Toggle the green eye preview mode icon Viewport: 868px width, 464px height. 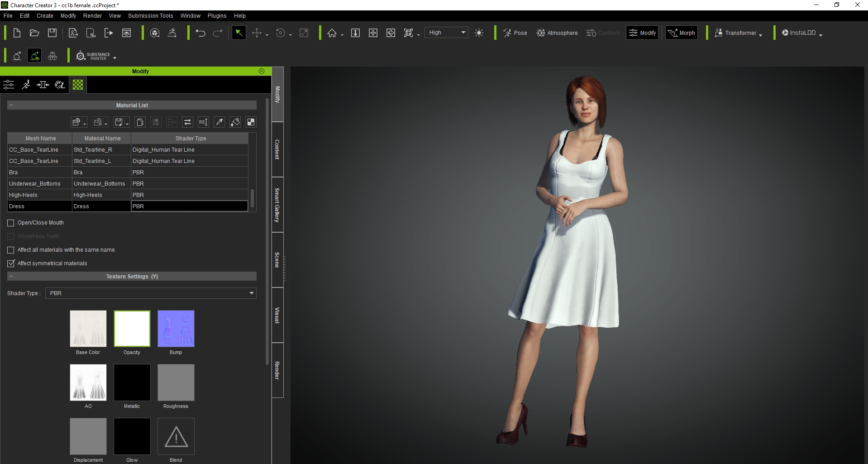point(34,56)
